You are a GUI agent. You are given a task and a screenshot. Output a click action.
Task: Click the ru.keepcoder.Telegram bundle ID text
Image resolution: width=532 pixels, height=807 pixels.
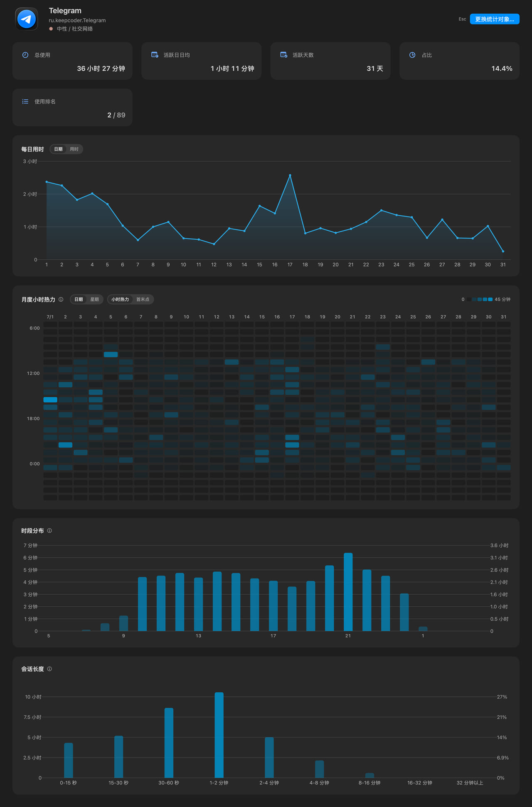(77, 20)
